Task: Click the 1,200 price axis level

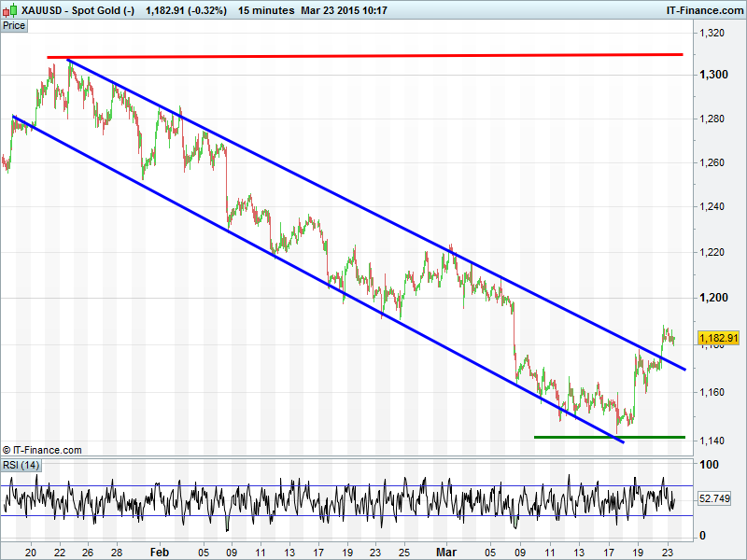Action: click(x=712, y=298)
